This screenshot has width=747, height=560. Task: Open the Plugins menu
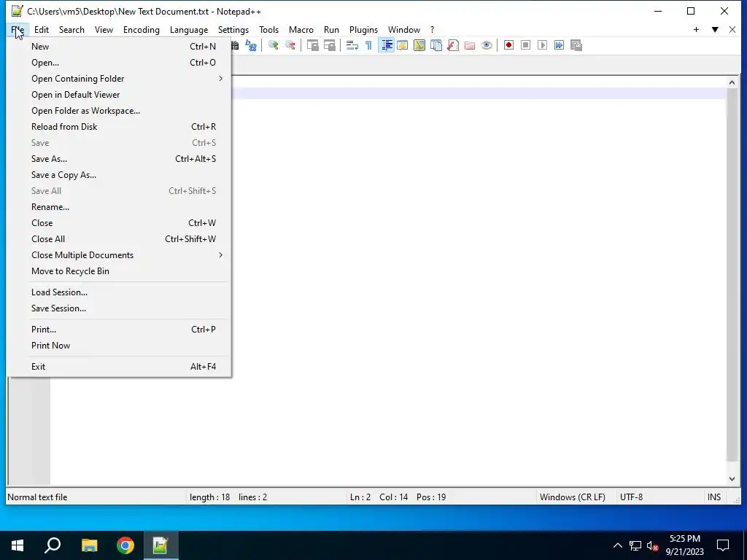(363, 29)
